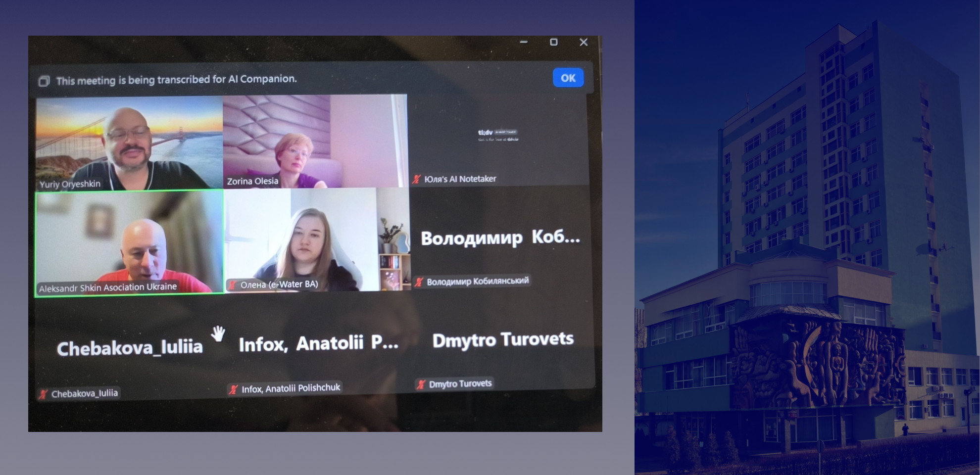
Task: Click OK on the transcription notice
Action: [568, 78]
